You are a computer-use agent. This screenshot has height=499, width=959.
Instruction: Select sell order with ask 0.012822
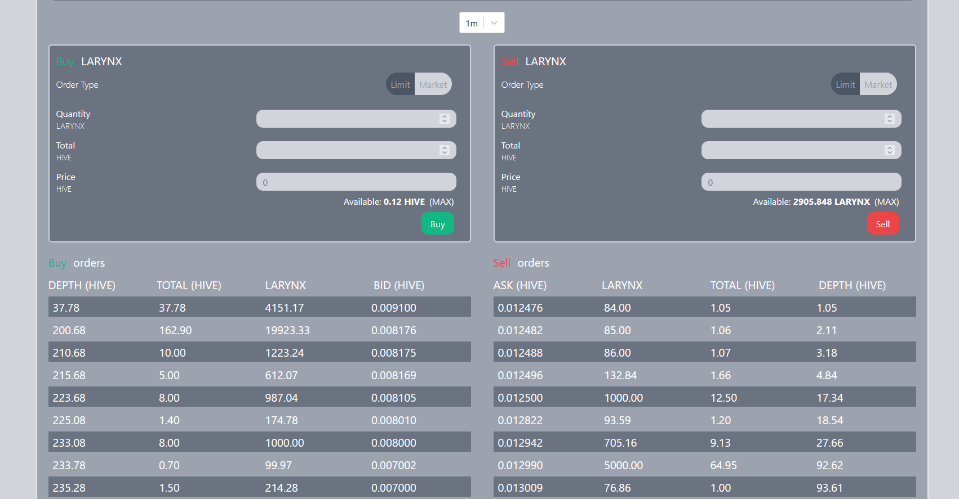pos(705,420)
